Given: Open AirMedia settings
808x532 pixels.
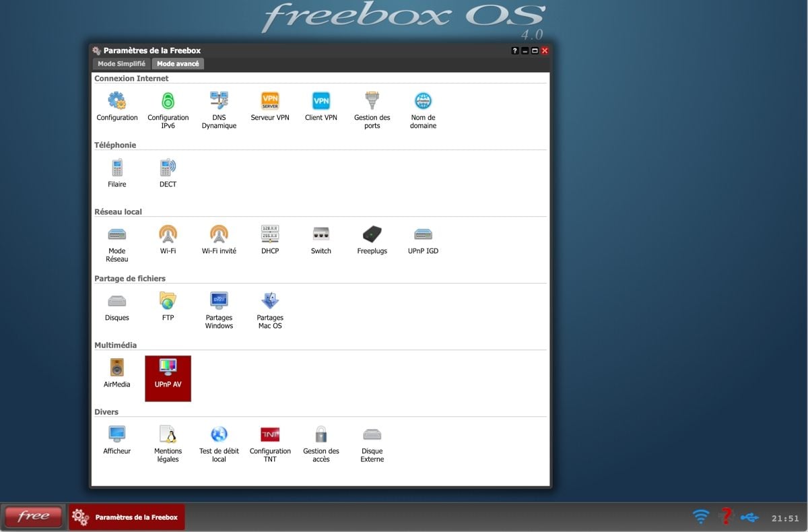Looking at the screenshot, I should (x=117, y=374).
